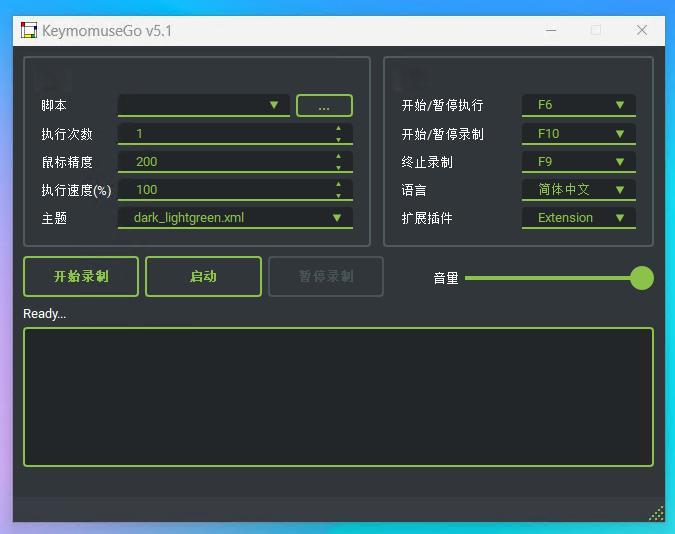Open the Extension plugin dropdown
Image resolution: width=675 pixels, height=534 pixels.
[578, 217]
